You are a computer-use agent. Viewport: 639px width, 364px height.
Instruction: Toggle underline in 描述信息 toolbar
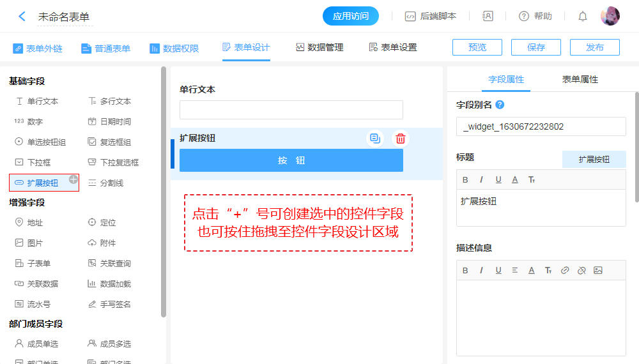[498, 270]
